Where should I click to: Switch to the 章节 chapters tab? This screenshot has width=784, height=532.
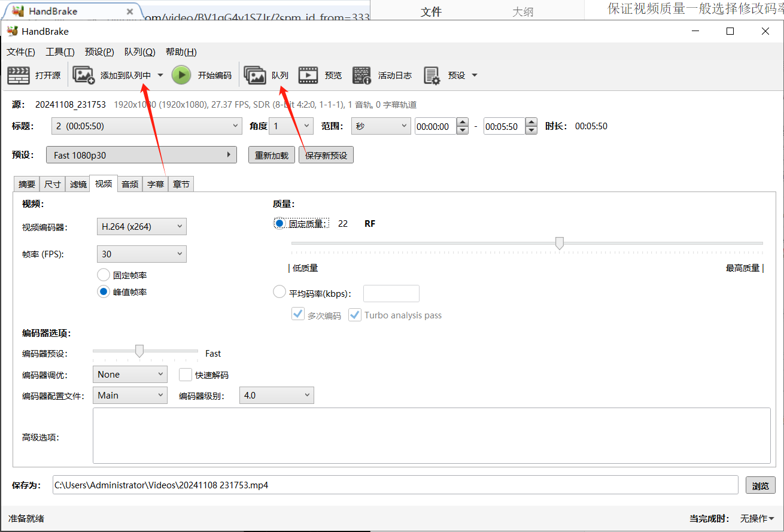click(x=181, y=184)
